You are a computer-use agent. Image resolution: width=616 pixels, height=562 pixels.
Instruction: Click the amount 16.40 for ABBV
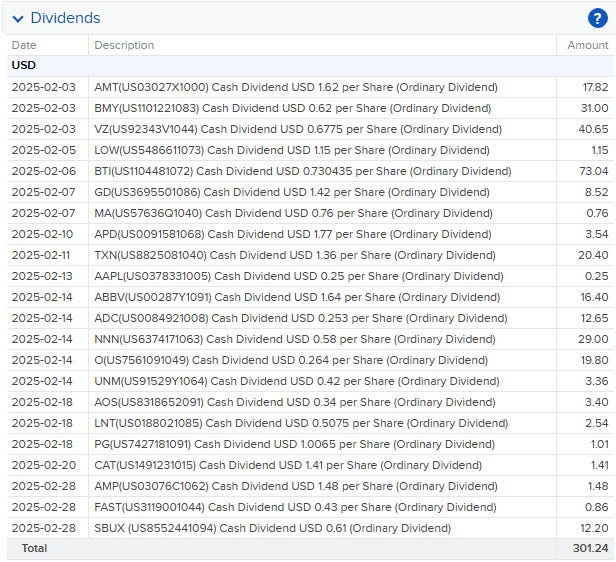[x=595, y=297]
